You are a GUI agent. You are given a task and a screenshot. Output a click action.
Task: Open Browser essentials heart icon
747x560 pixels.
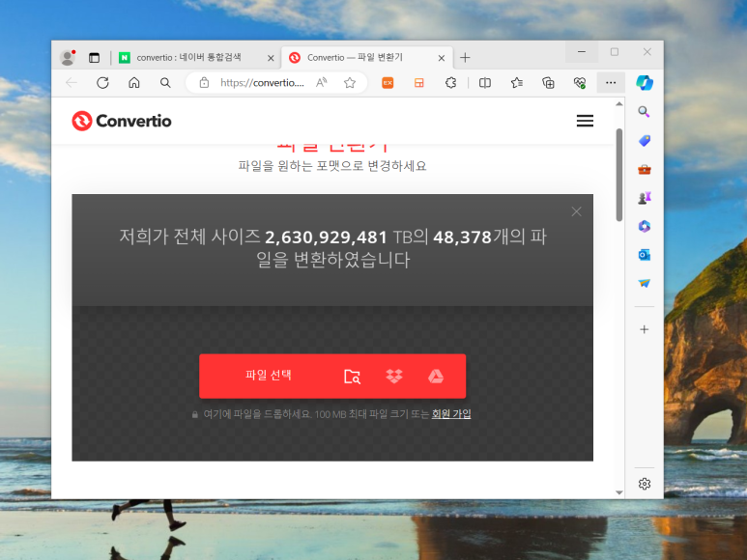point(580,83)
